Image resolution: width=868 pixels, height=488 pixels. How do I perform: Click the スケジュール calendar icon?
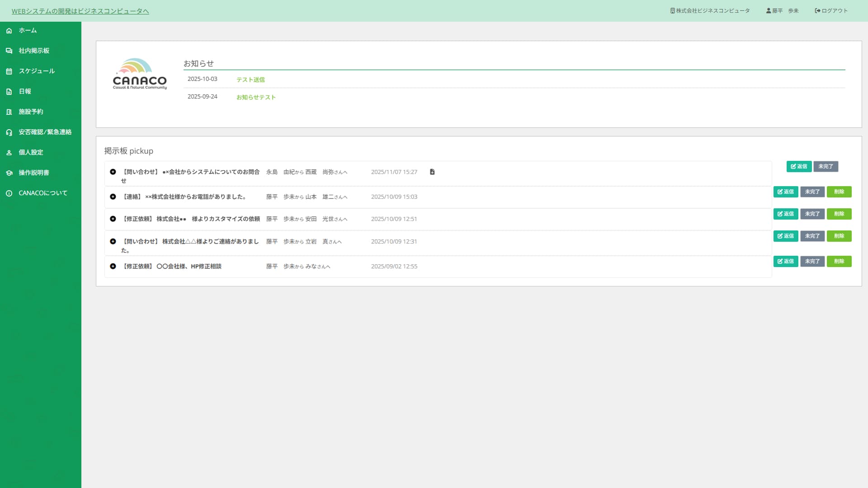[x=9, y=71]
